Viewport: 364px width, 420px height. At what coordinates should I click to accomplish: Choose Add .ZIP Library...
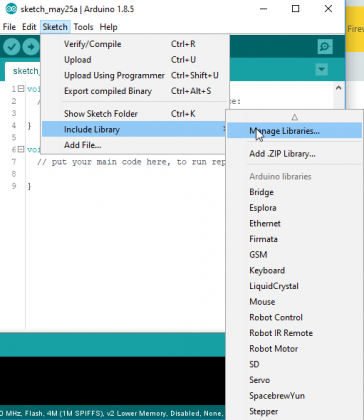click(294, 154)
